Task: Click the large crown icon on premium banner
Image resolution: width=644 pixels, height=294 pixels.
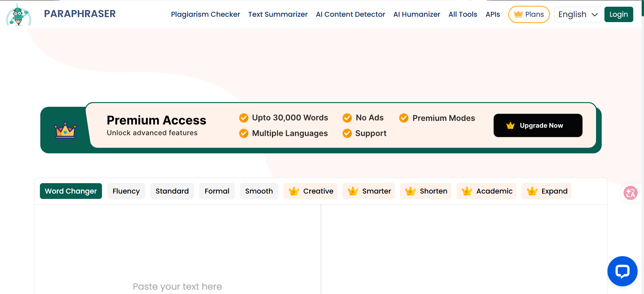Action: [x=65, y=130]
